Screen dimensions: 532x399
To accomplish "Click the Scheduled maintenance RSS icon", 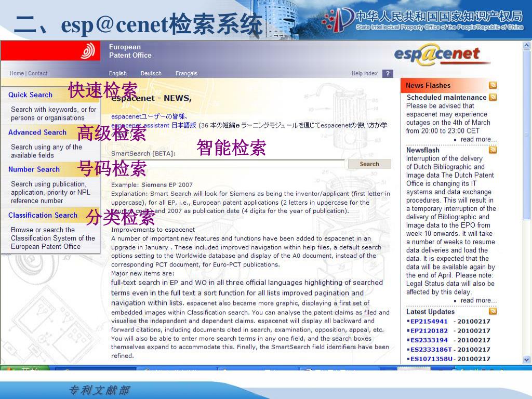I will [x=493, y=97].
